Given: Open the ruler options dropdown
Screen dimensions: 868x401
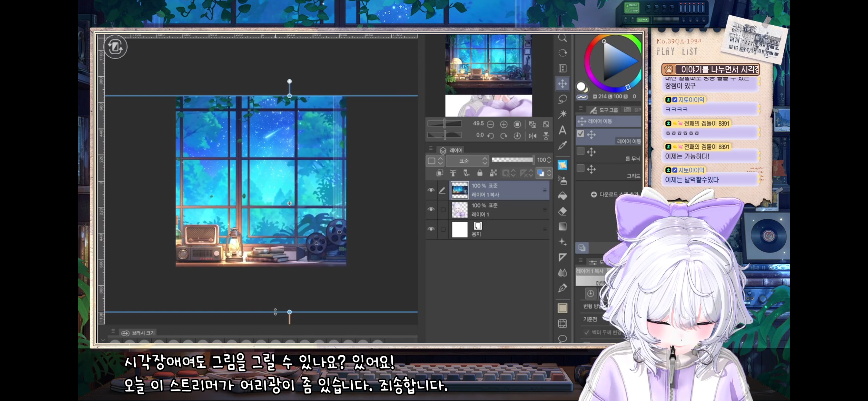Looking at the screenshot, I should (x=526, y=173).
